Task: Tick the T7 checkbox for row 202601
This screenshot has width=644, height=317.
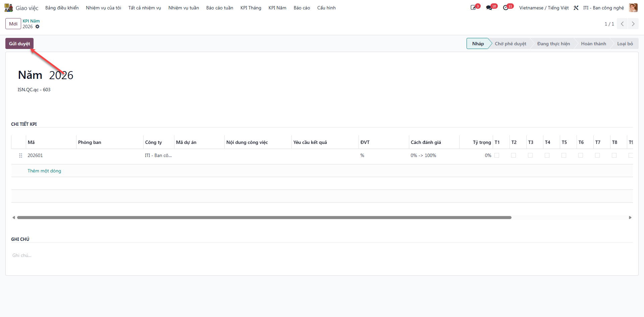Action: (x=597, y=155)
